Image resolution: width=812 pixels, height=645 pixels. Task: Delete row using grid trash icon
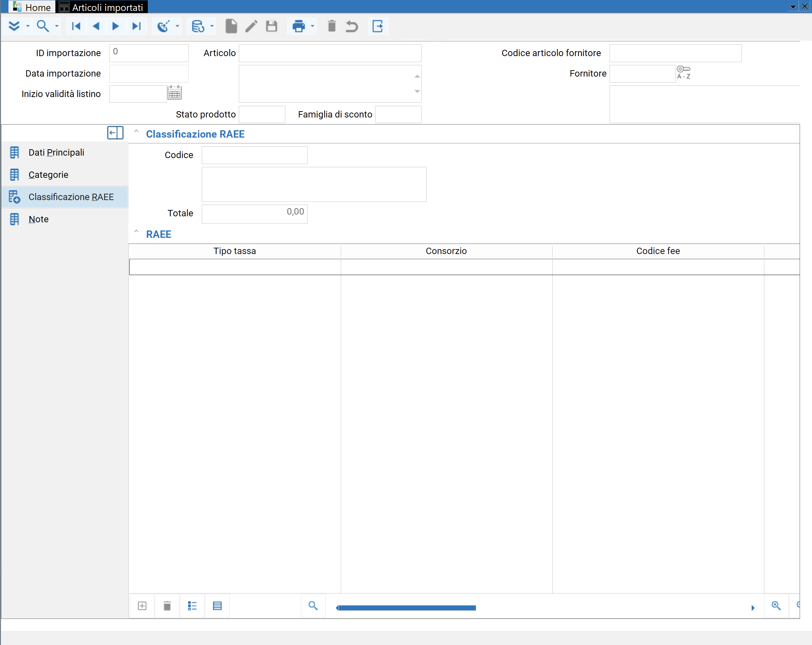click(x=167, y=606)
